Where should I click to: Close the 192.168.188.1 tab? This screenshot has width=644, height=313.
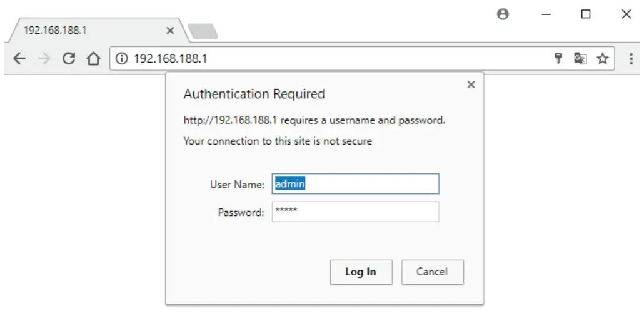(170, 31)
